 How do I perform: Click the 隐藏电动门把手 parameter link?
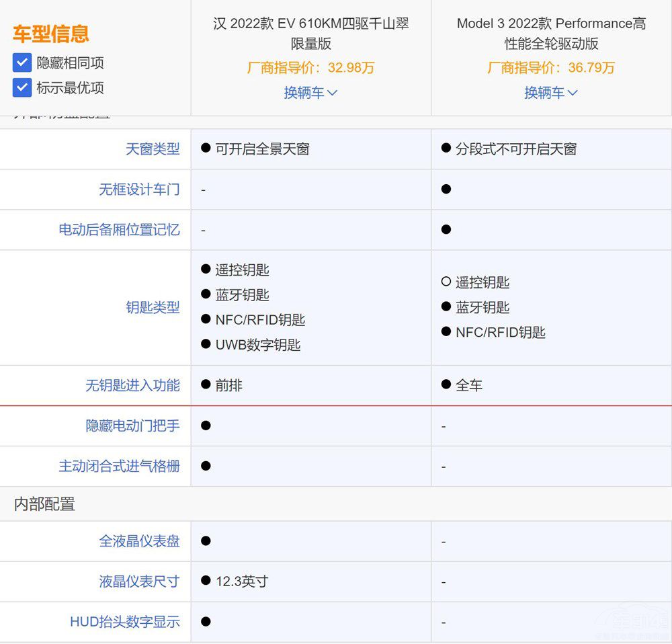tap(132, 426)
